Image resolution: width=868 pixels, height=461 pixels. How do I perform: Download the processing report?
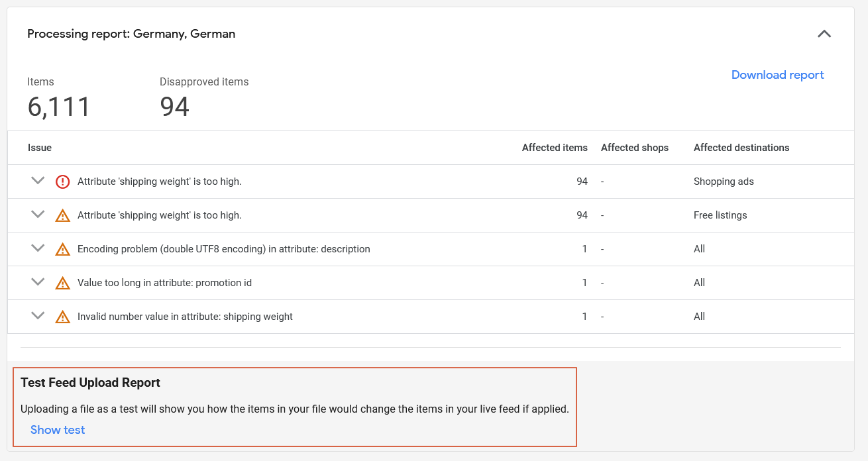tap(777, 75)
